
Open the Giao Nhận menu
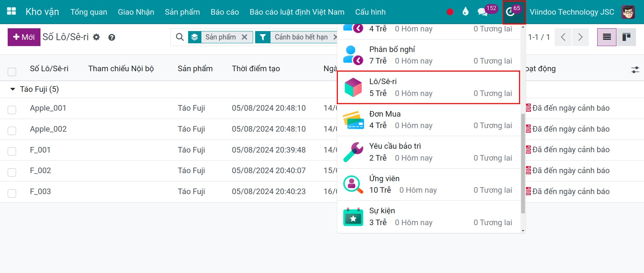click(x=136, y=12)
